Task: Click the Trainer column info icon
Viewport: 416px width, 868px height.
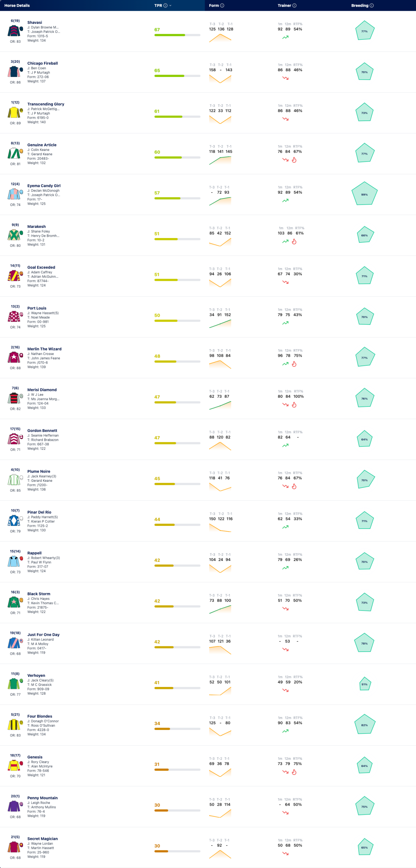Action: tap(294, 5)
